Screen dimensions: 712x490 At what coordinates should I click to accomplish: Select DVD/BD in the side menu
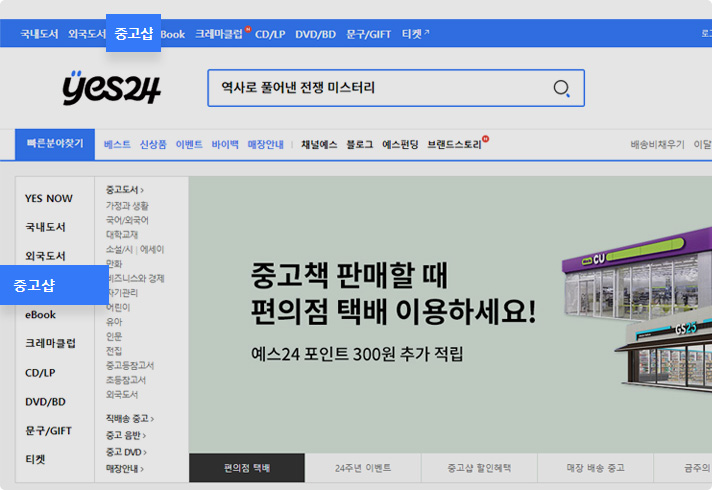click(x=45, y=402)
